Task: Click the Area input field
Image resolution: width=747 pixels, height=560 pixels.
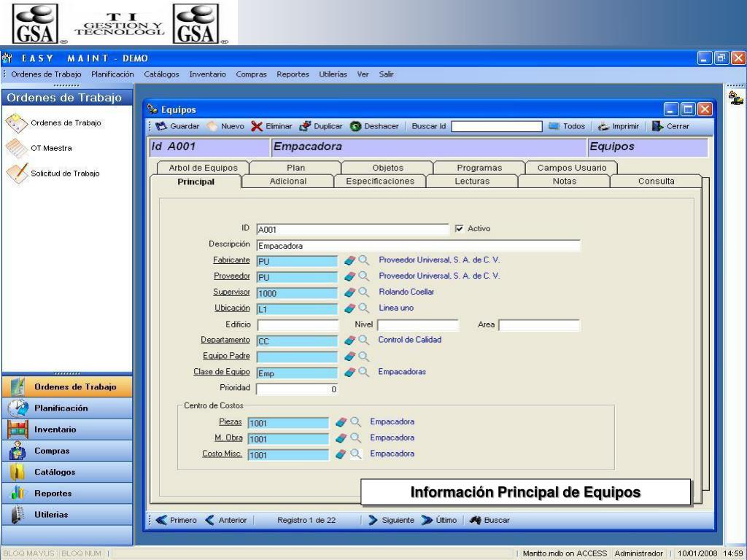Action: (539, 325)
